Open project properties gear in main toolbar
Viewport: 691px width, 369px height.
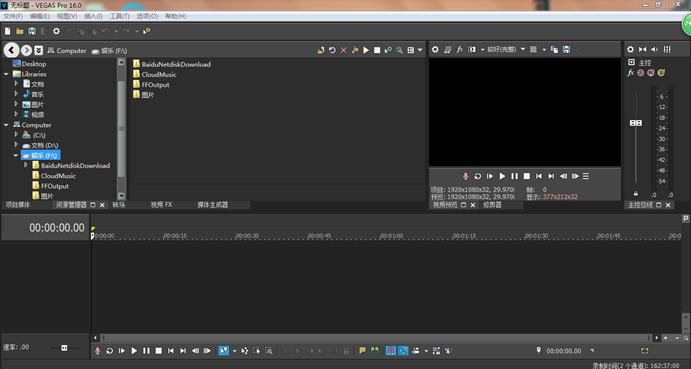click(56, 31)
